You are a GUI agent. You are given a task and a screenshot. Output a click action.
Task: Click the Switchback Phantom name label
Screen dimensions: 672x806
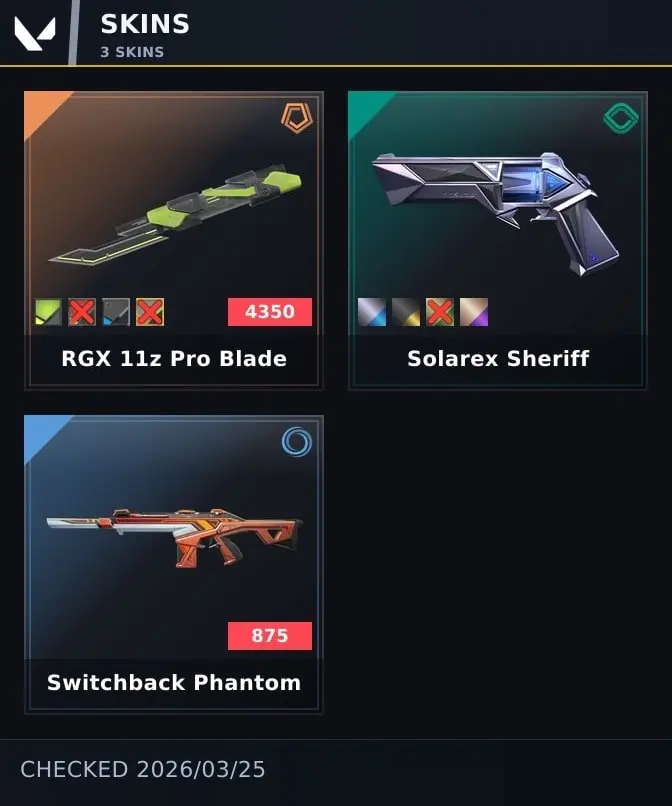[x=174, y=683]
